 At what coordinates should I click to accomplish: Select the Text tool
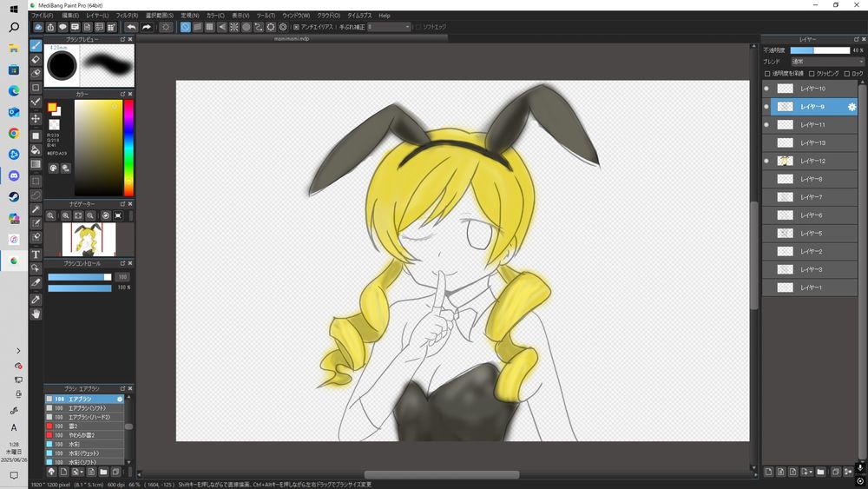coord(36,254)
